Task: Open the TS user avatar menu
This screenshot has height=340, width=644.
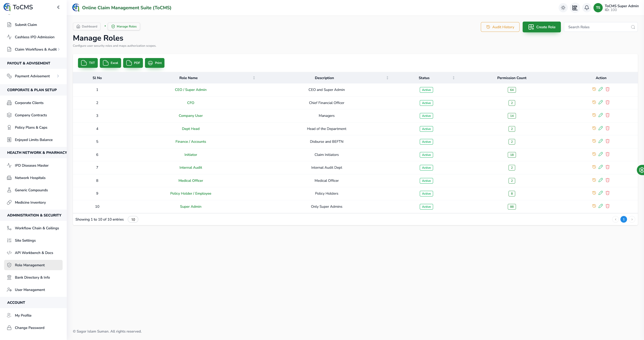Action: pyautogui.click(x=598, y=8)
